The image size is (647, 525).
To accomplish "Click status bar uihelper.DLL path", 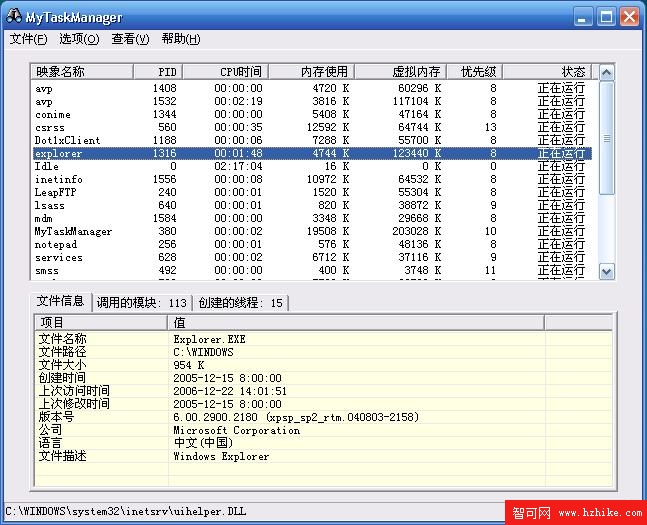I will pos(126,511).
